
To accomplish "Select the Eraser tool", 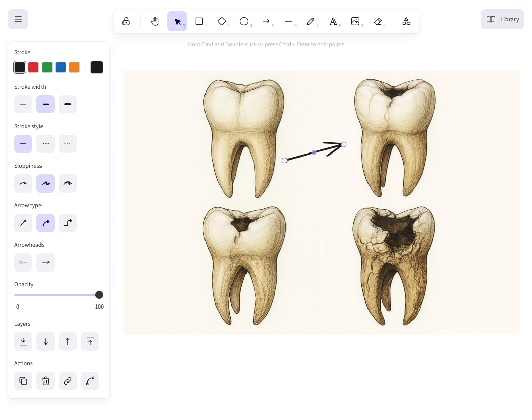I will [x=378, y=21].
